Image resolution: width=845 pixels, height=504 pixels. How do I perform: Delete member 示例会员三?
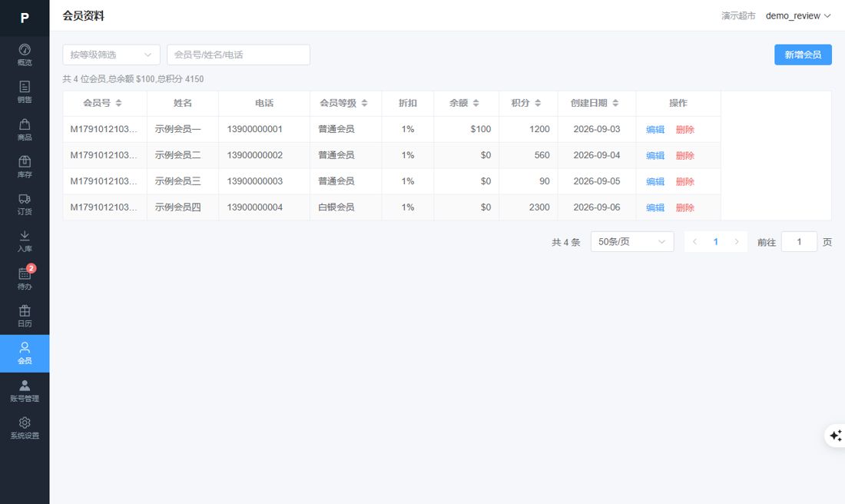point(685,181)
